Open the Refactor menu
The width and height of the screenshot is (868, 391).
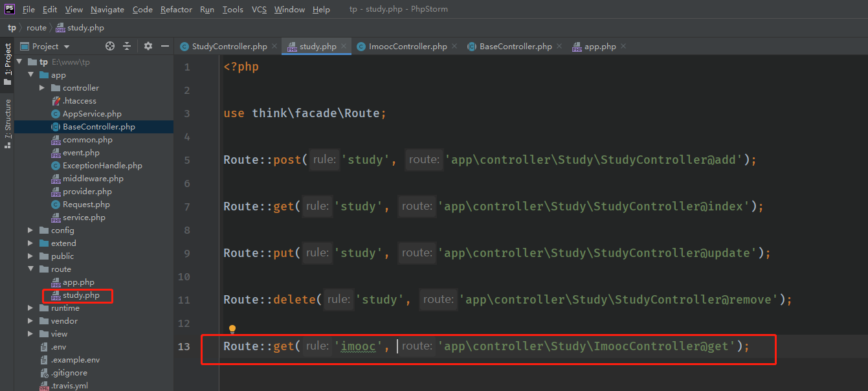[x=176, y=9]
